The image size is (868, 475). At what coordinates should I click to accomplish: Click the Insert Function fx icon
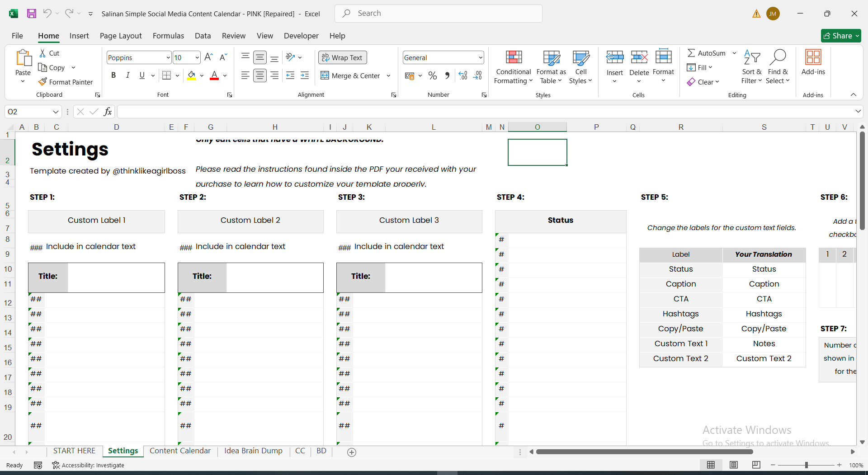[108, 112]
